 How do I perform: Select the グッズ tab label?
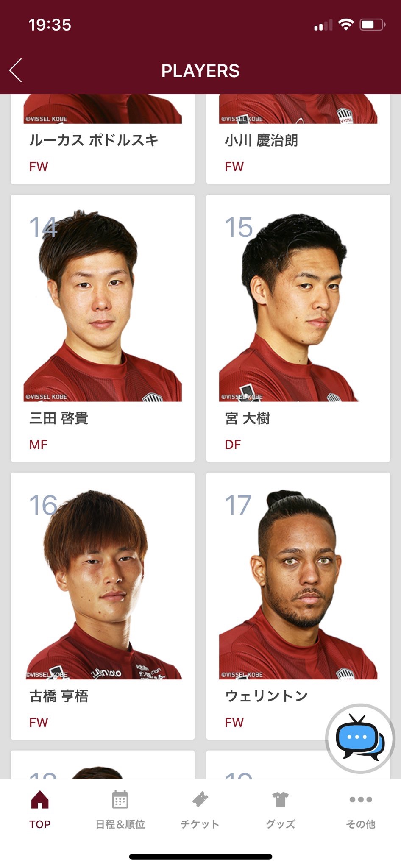coord(280,824)
